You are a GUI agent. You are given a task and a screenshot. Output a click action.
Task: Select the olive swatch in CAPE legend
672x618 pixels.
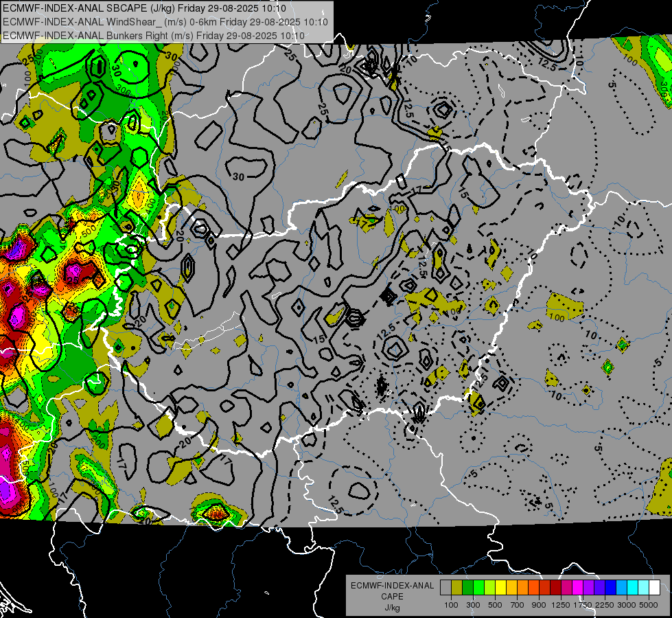click(457, 588)
